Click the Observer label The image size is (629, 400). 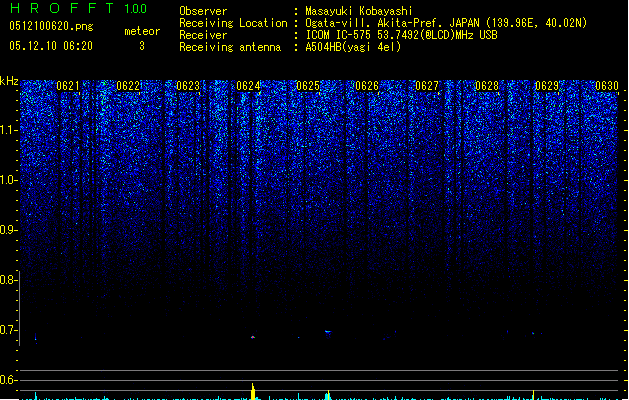[x=203, y=11]
